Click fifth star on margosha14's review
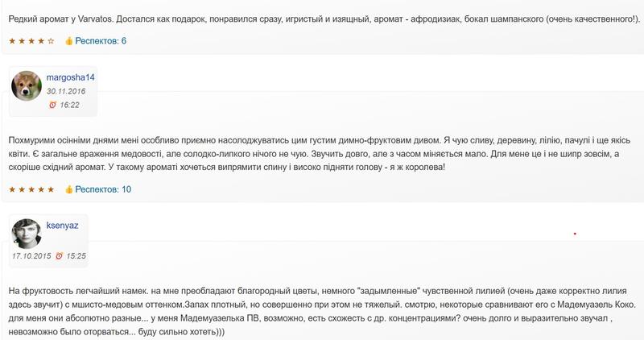 tap(52, 189)
